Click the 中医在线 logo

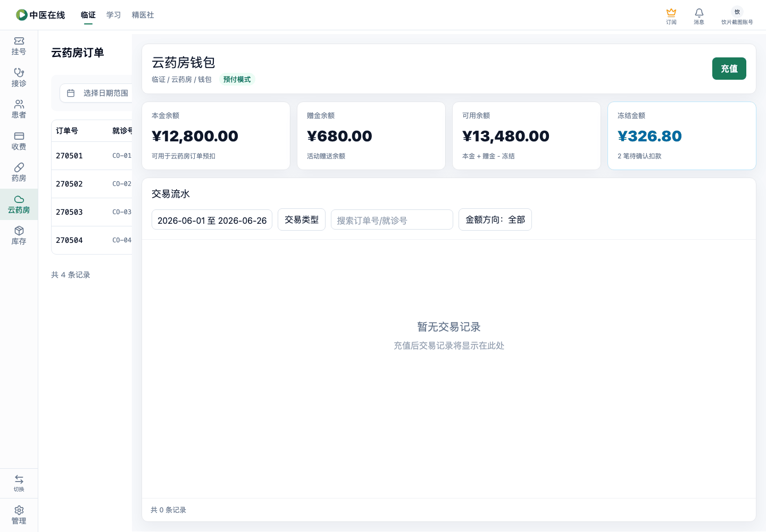point(40,15)
